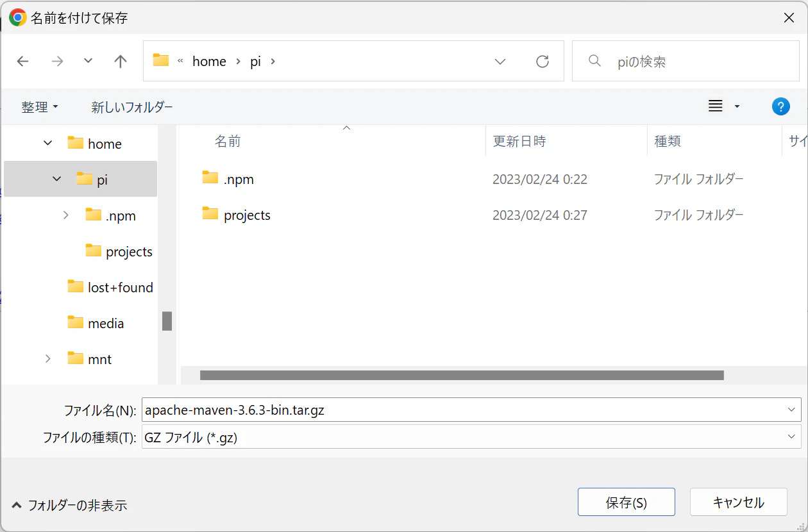This screenshot has width=808, height=532.
Task: Click the ファイル名 filename input field
Action: pyautogui.click(x=471, y=410)
